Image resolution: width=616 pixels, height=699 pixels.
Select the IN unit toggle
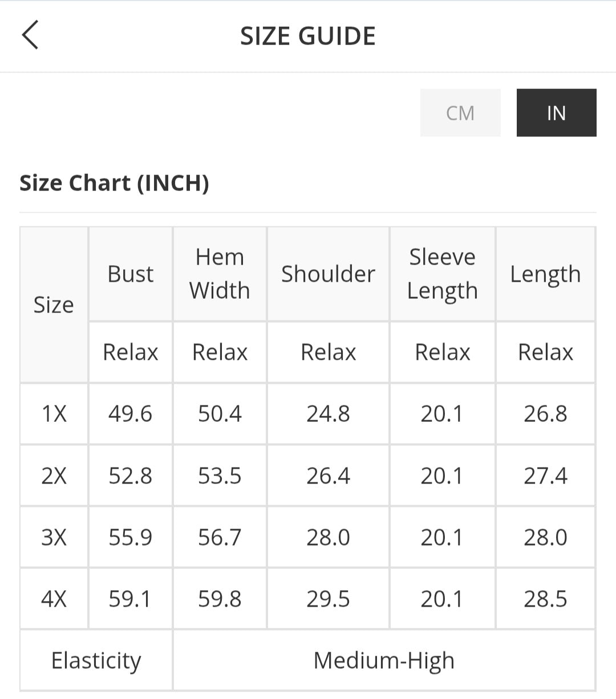click(556, 113)
